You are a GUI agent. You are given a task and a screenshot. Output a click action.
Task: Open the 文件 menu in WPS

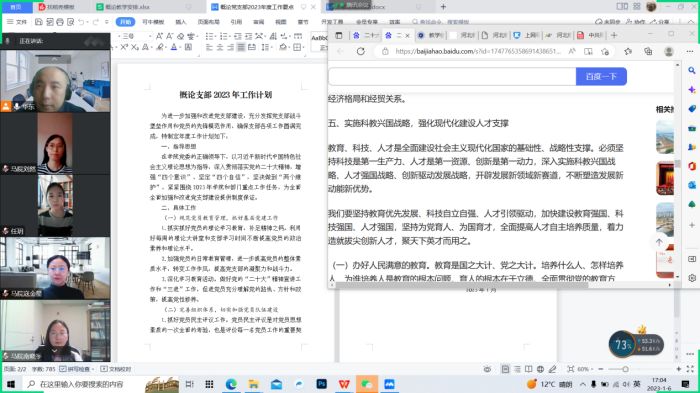pyautogui.click(x=17, y=22)
